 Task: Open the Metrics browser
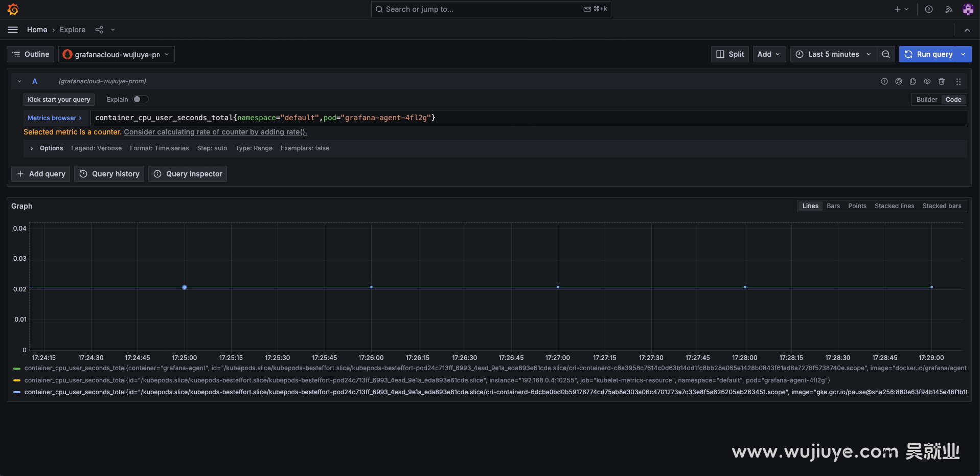(55, 118)
